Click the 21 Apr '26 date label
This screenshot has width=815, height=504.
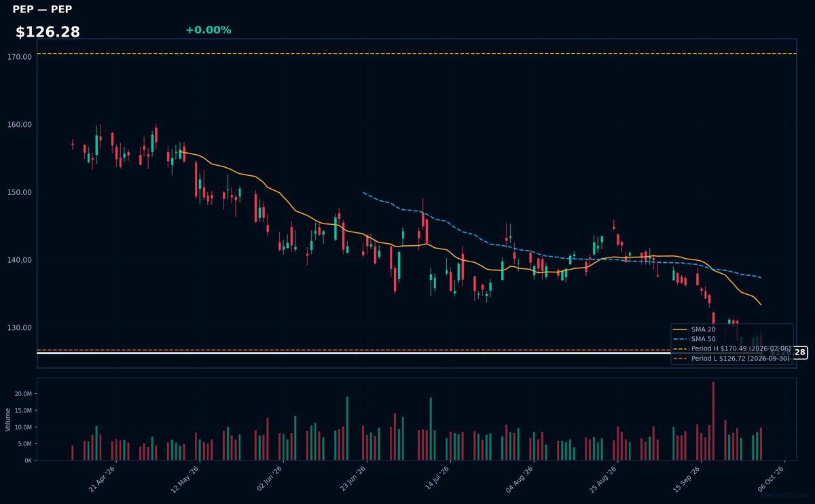click(x=101, y=479)
